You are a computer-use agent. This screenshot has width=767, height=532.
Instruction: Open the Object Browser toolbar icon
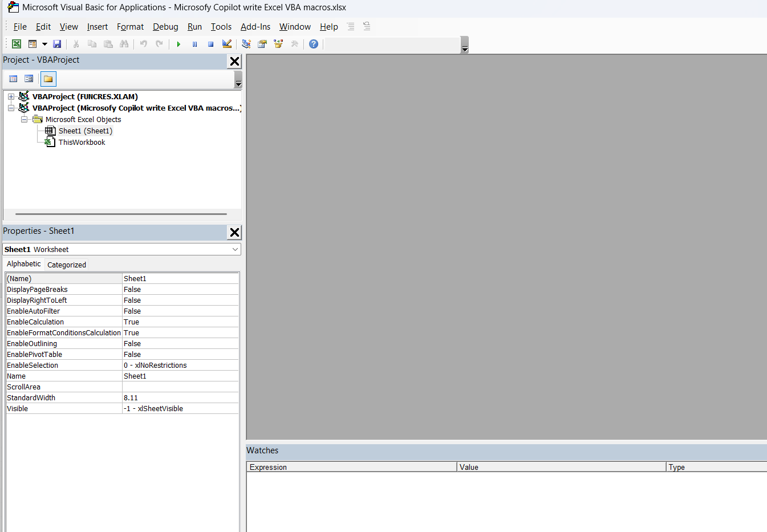(278, 44)
